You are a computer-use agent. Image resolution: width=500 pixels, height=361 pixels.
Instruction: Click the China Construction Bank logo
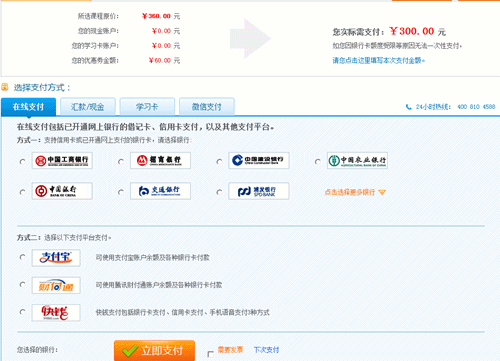[259, 161]
